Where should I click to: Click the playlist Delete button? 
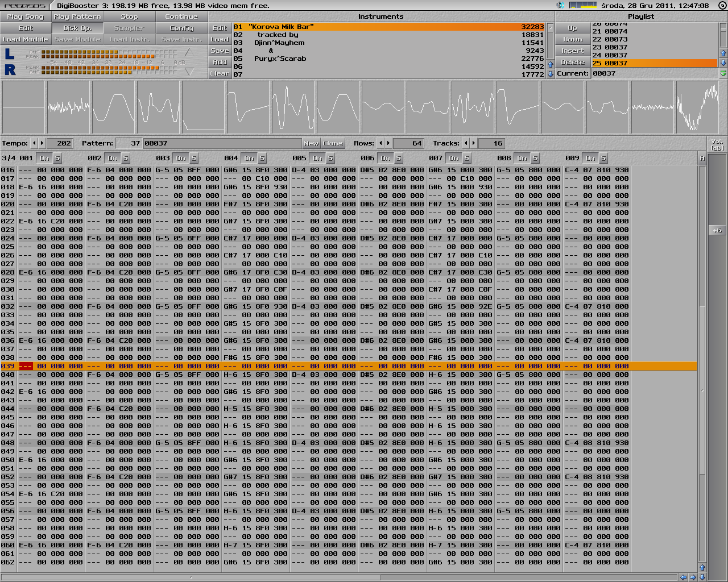[x=573, y=62]
